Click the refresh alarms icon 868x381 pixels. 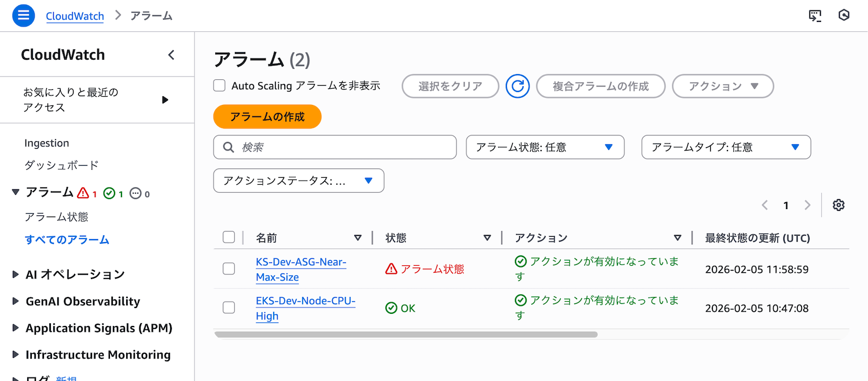click(518, 86)
